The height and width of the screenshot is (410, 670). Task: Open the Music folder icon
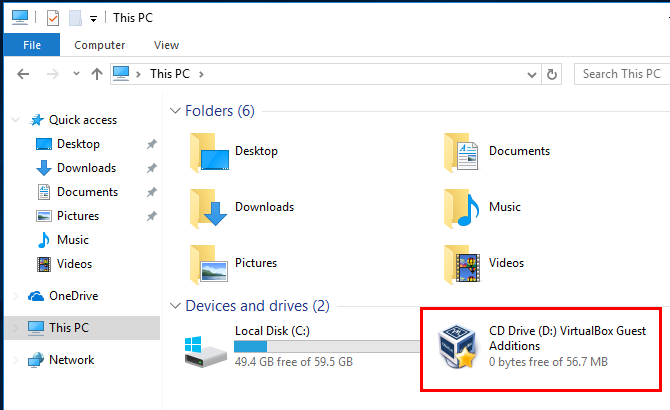click(x=463, y=207)
